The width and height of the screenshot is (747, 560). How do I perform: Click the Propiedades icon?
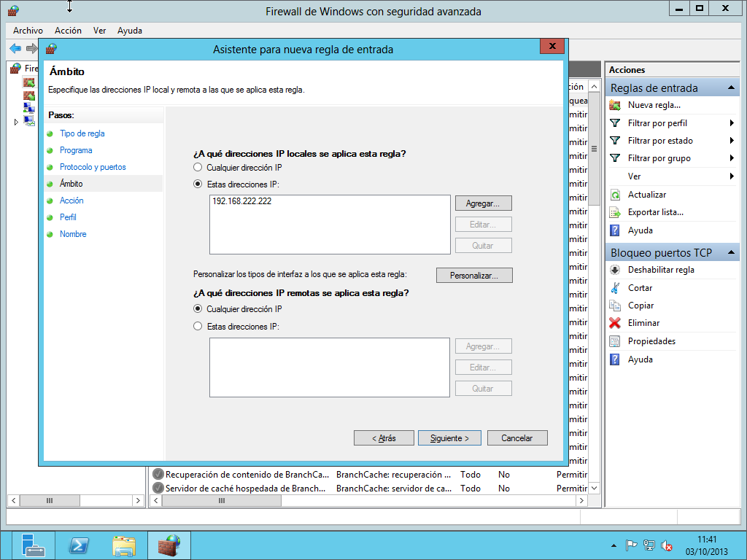(x=615, y=341)
